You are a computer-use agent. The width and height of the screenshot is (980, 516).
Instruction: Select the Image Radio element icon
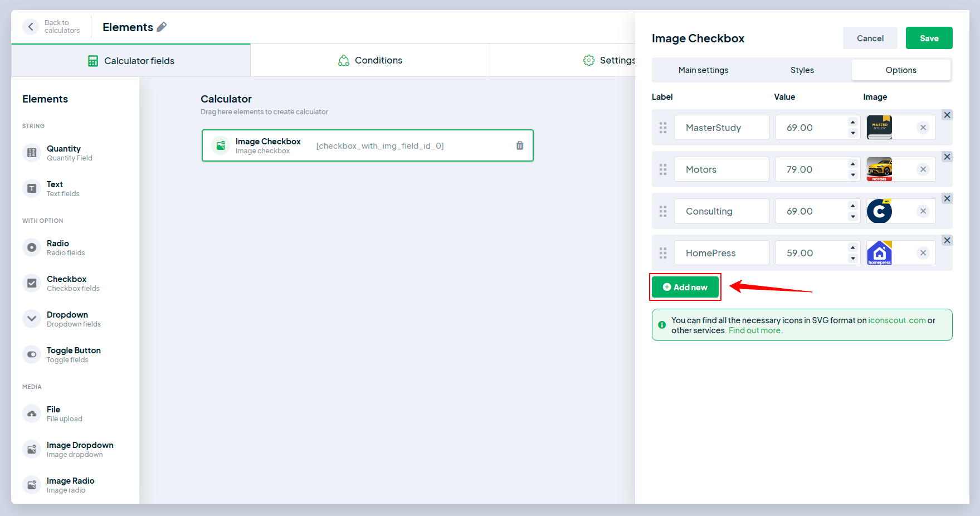[x=32, y=485]
